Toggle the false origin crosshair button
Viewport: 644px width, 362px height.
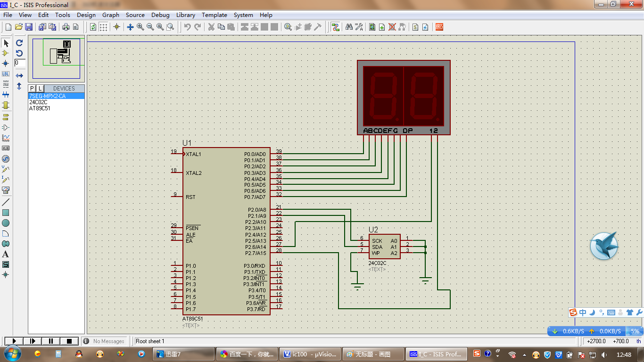[116, 27]
